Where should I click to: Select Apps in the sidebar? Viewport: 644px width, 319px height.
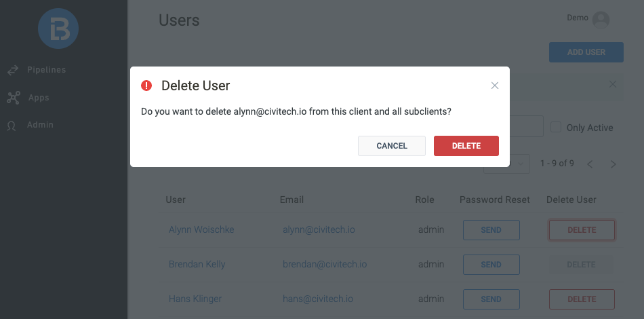click(x=39, y=98)
